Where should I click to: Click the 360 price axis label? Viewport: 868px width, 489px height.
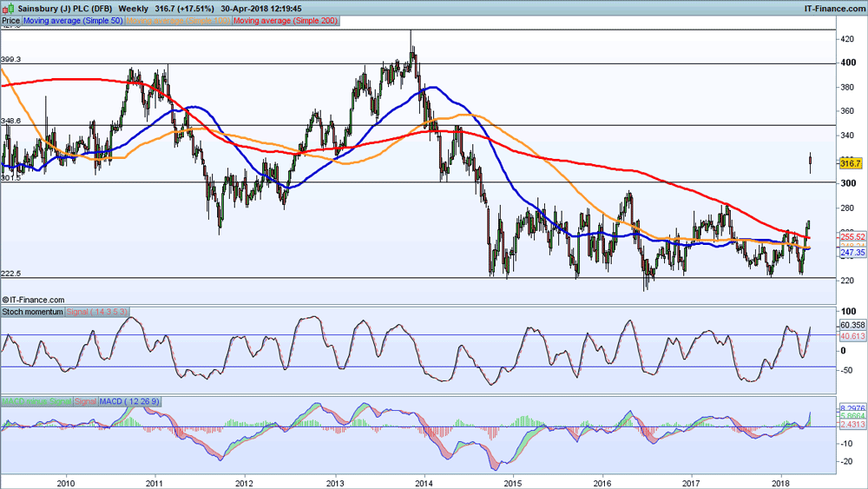[847, 111]
